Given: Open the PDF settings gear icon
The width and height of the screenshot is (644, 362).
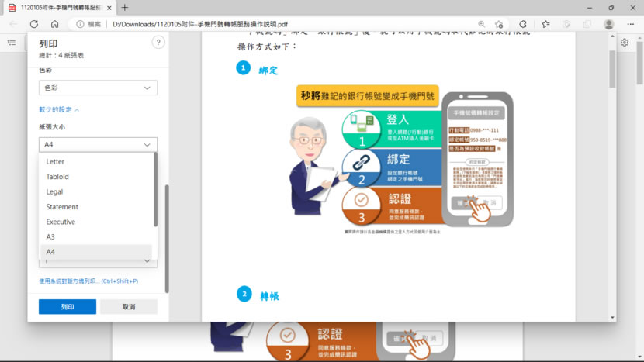Looking at the screenshot, I should [x=625, y=43].
